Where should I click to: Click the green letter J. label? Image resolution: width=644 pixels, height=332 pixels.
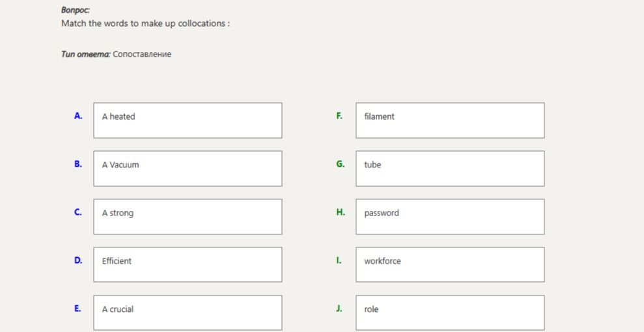[x=339, y=309]
